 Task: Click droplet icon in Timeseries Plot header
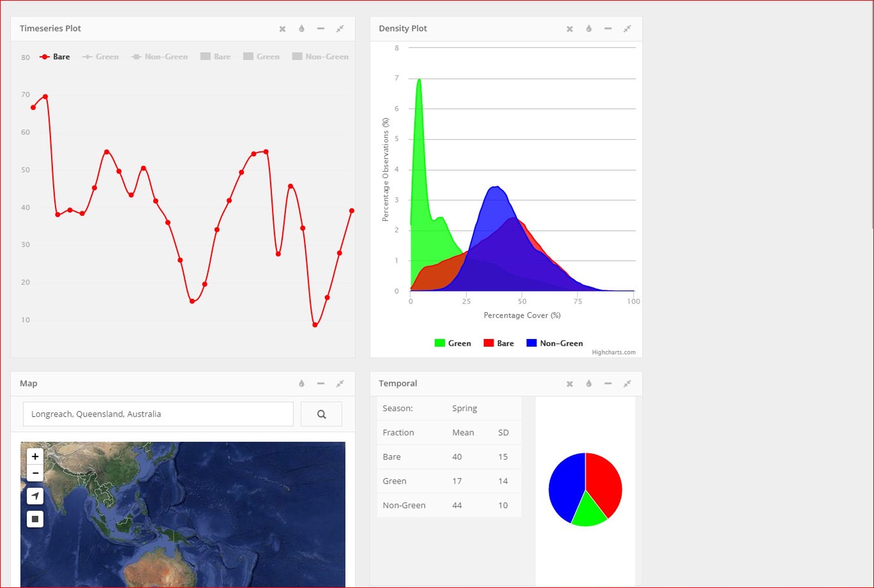[302, 29]
